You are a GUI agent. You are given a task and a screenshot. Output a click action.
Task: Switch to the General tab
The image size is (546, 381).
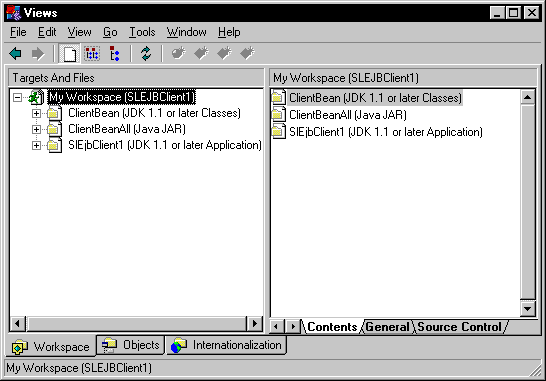point(387,327)
